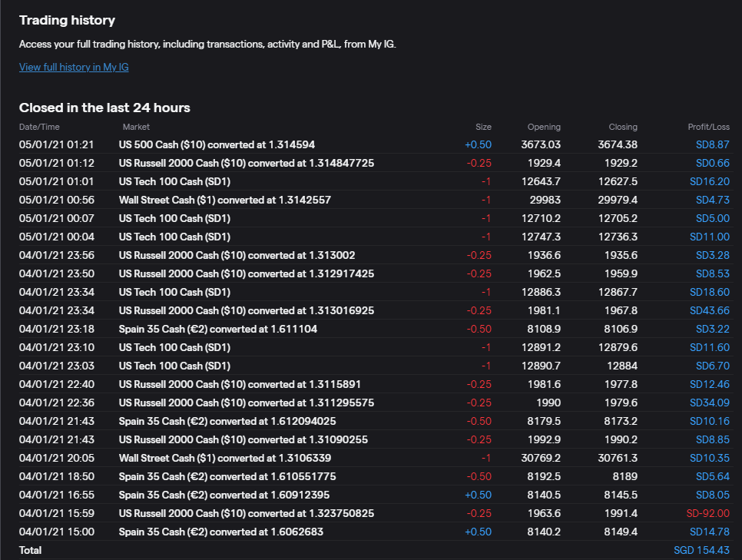Viewport: 742px width, 560px height.
Task: Select US Tech 100 Cash trade at 01:01
Action: (x=174, y=181)
